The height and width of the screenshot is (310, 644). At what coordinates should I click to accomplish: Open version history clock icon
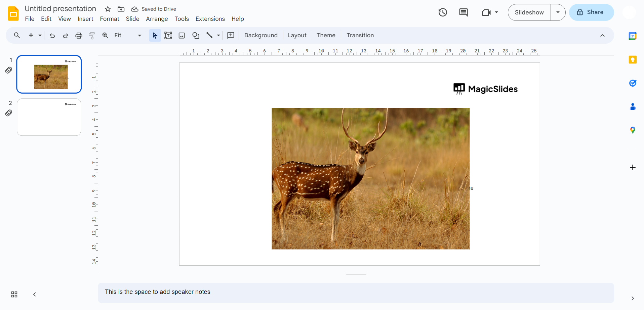(443, 12)
